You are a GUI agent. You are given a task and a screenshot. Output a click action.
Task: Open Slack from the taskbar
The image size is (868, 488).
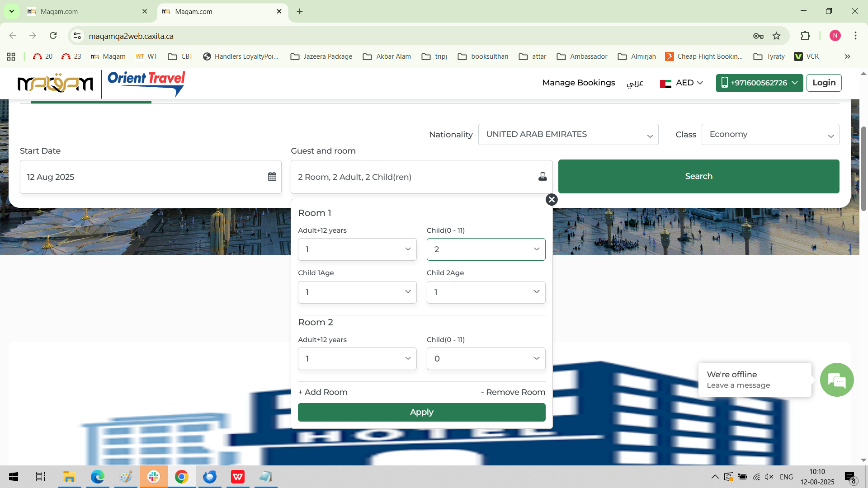point(154,477)
